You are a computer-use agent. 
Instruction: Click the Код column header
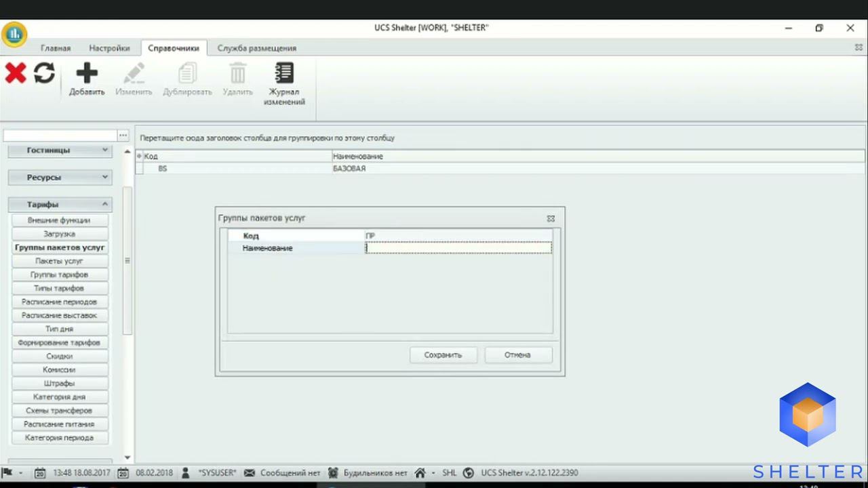point(236,157)
